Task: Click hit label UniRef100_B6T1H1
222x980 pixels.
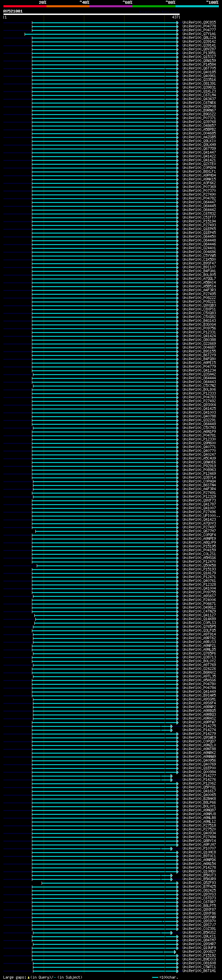Action: tap(199, 971)
